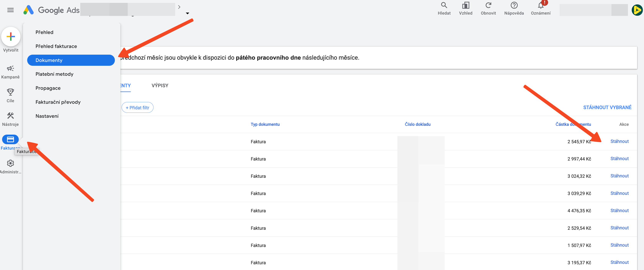Open the Nápověda help icon
The width and height of the screenshot is (644, 270).
coord(514,5)
